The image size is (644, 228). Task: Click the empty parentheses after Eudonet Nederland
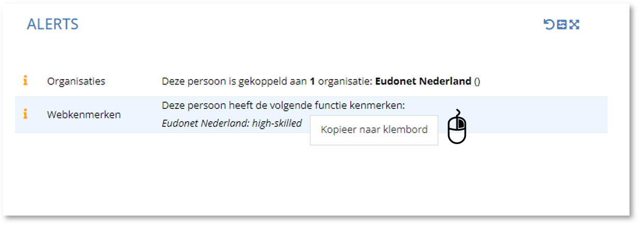pos(477,81)
